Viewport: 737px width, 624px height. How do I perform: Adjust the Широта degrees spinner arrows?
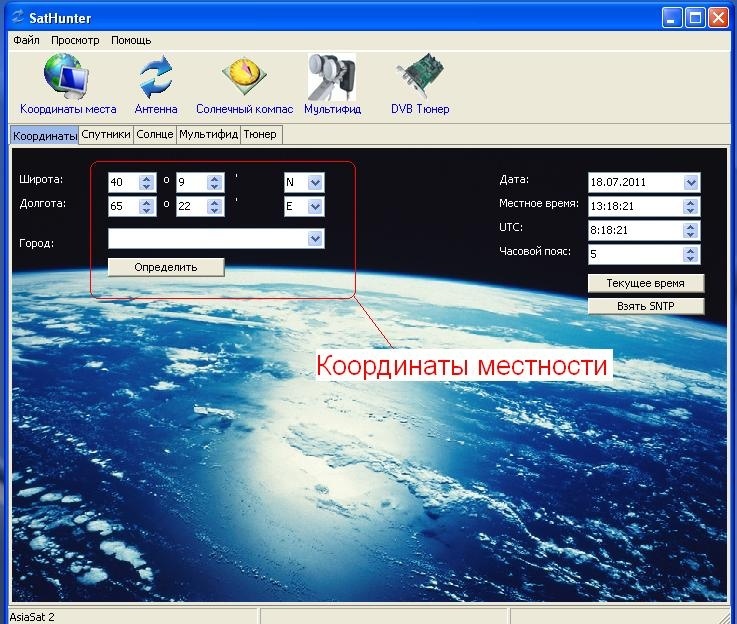(146, 183)
